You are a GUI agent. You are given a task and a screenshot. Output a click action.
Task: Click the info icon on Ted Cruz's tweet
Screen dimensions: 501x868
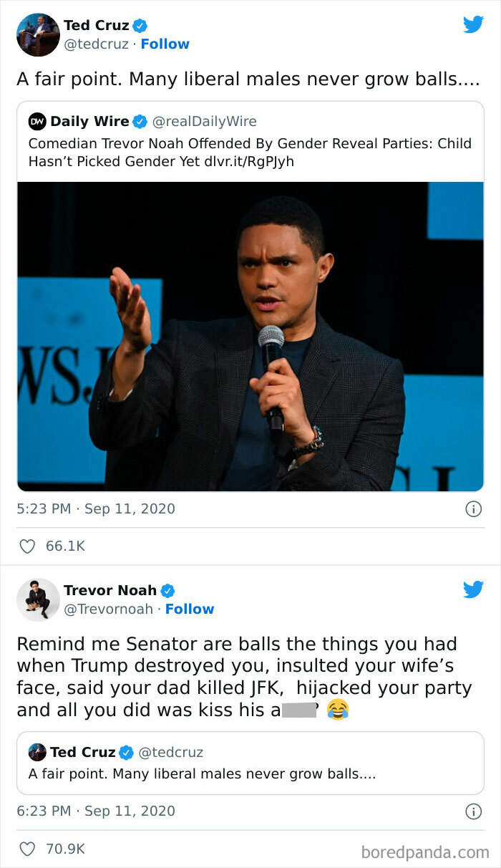coord(472,508)
